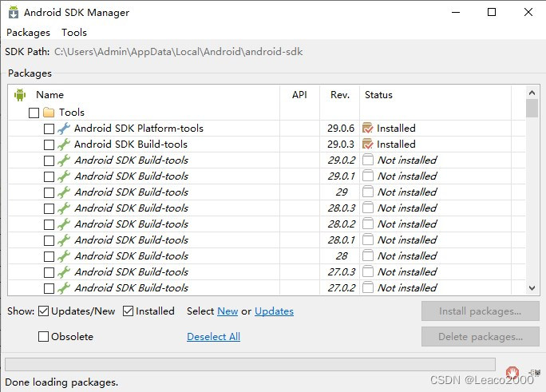546x392 pixels.
Task: Click installed status icon for Platform-tools 29.0.6
Action: tap(368, 128)
